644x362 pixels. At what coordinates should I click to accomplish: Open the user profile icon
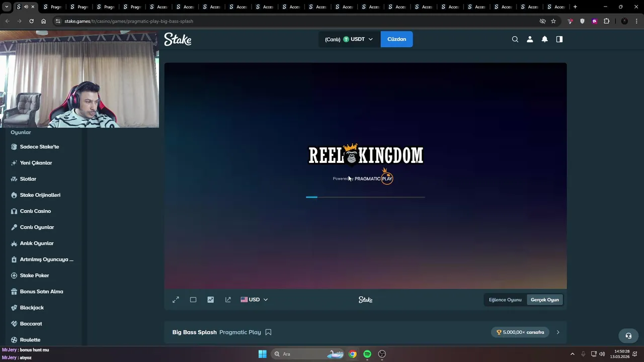coord(530,39)
